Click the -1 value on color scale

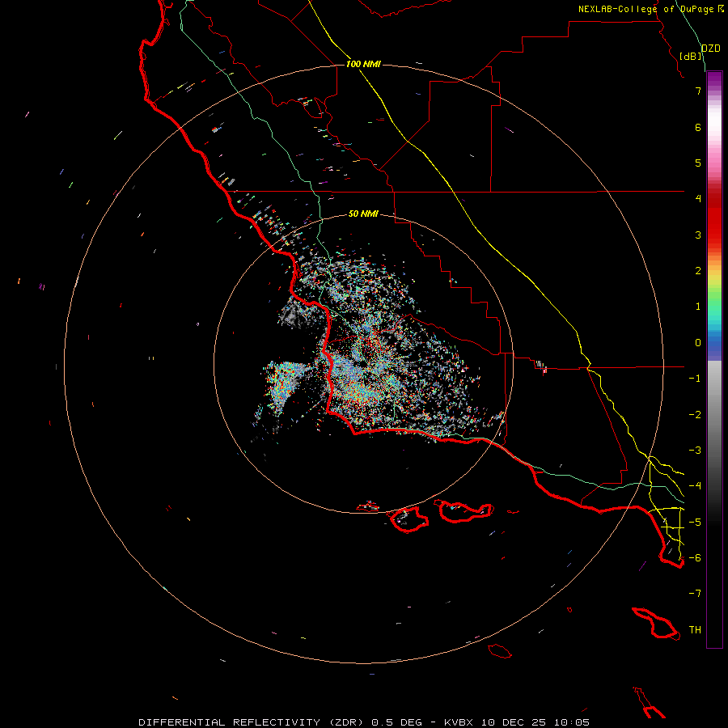point(695,379)
